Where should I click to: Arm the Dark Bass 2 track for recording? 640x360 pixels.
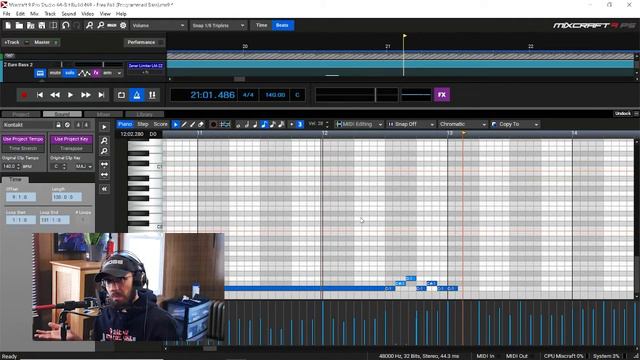(x=107, y=73)
